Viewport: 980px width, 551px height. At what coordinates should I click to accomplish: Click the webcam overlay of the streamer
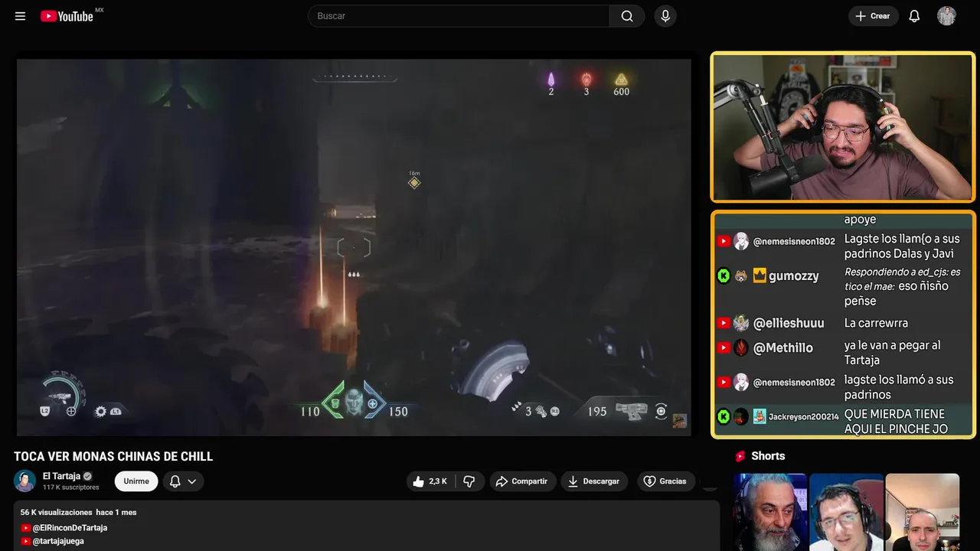[x=842, y=127]
